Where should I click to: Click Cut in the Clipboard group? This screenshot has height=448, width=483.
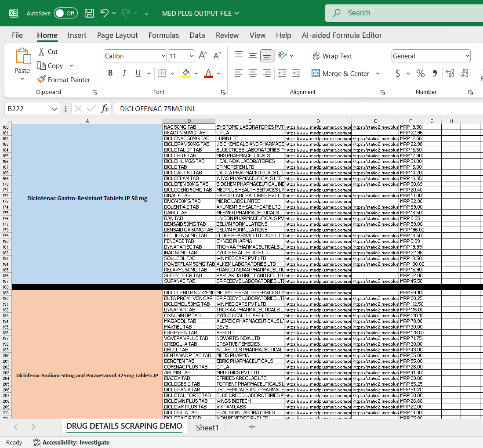pyautogui.click(x=48, y=52)
